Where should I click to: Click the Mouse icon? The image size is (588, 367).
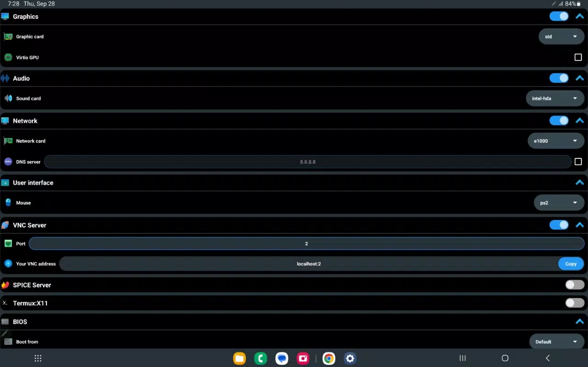pos(8,203)
